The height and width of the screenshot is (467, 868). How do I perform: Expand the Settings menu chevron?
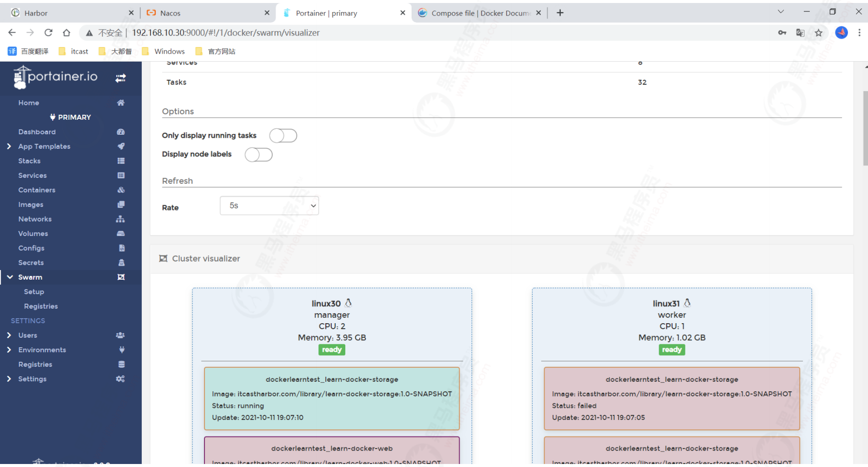click(x=9, y=379)
